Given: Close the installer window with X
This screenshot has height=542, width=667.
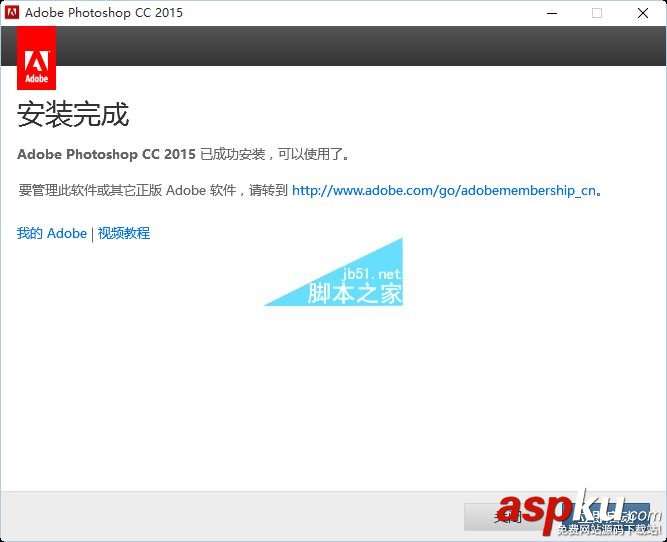Looking at the screenshot, I should [x=643, y=13].
